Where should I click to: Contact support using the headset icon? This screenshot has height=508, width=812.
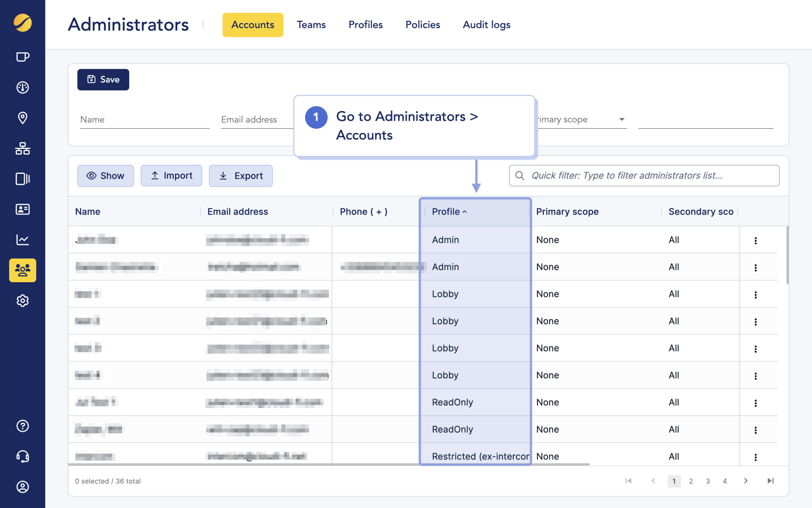point(23,457)
